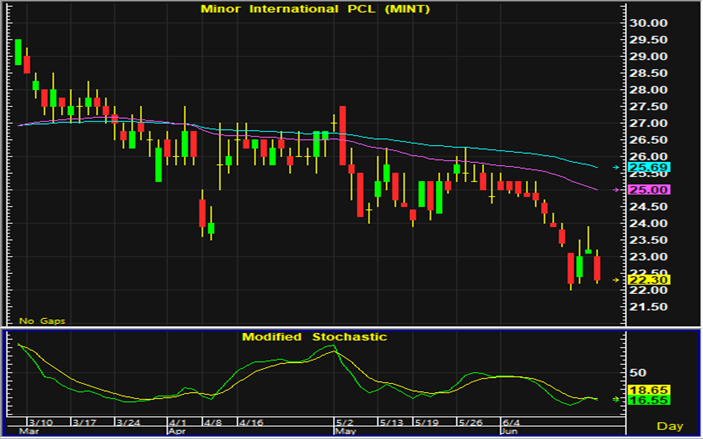Click the 27.00 price axis label
This screenshot has width=703, height=439.
[648, 123]
